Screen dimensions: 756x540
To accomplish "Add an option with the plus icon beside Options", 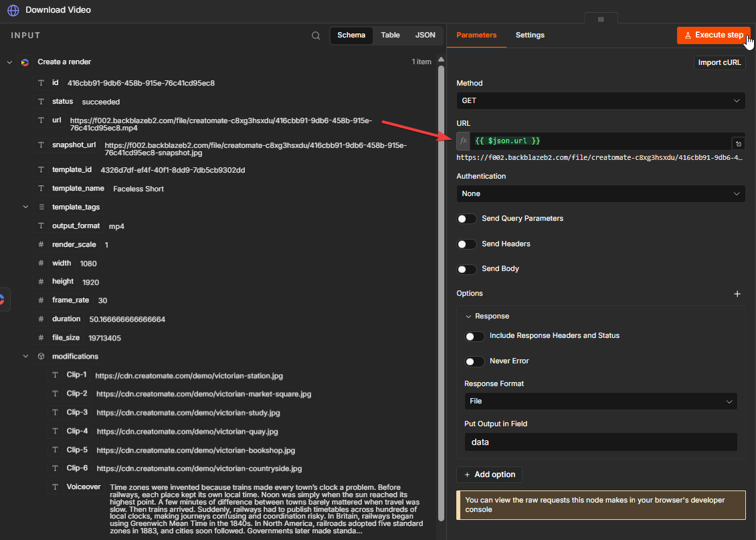I will pos(737,294).
